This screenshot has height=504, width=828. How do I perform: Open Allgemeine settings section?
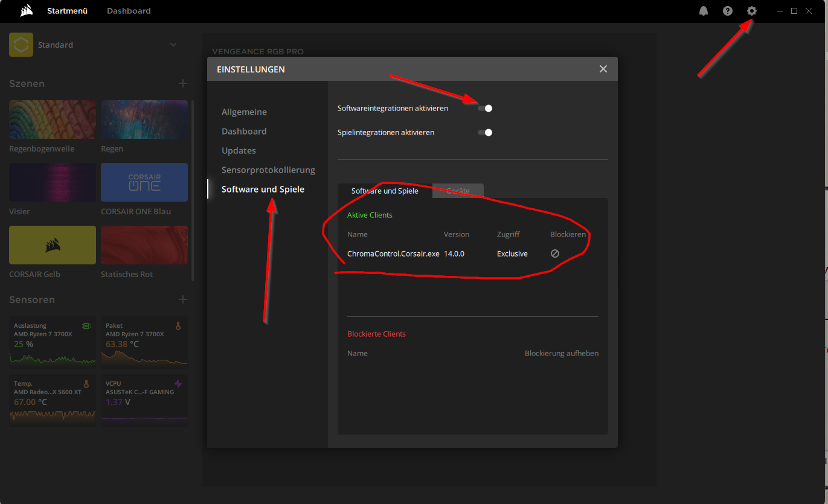[x=244, y=112]
